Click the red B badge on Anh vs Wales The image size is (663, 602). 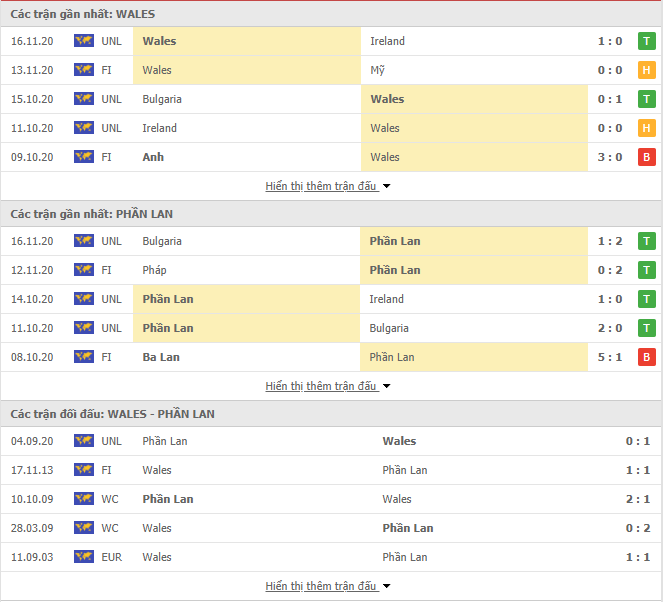tap(647, 157)
